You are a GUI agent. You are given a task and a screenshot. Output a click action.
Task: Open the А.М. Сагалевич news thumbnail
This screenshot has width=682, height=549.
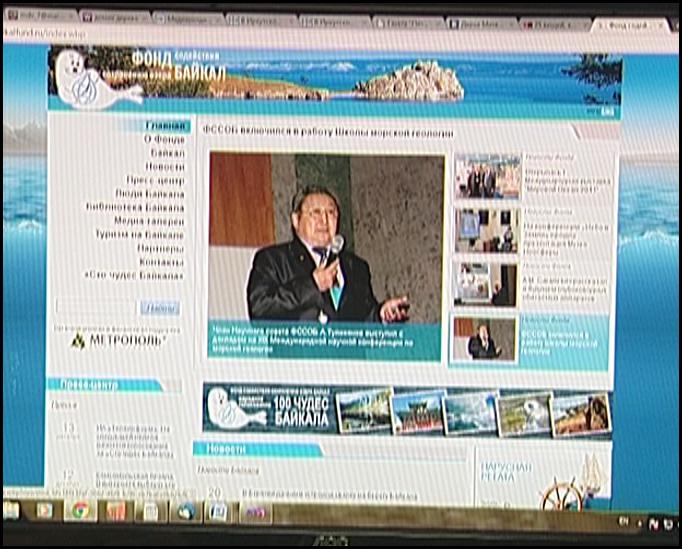tap(485, 285)
